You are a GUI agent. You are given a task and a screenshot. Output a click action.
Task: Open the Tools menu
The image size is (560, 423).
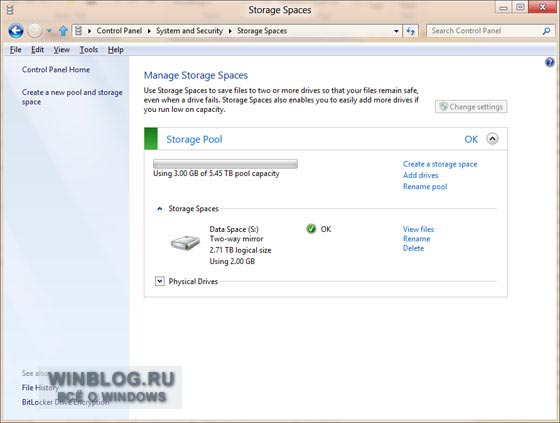coord(89,50)
